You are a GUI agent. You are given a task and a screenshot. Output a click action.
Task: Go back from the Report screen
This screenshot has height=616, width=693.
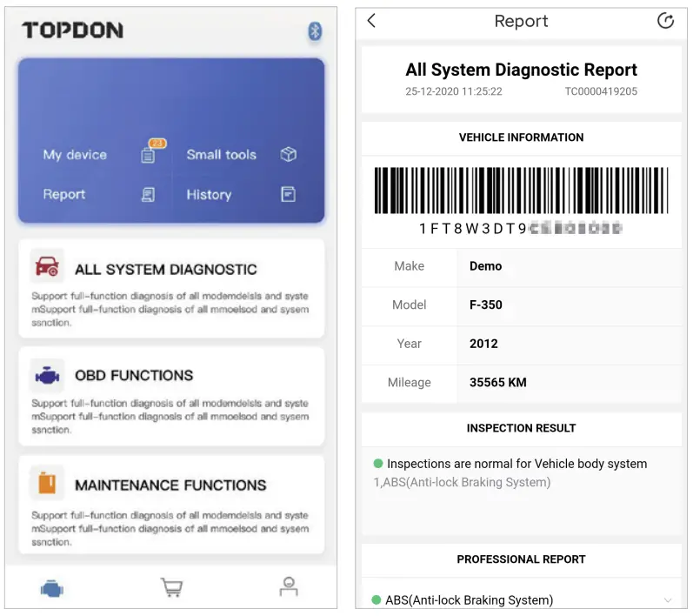(x=371, y=20)
